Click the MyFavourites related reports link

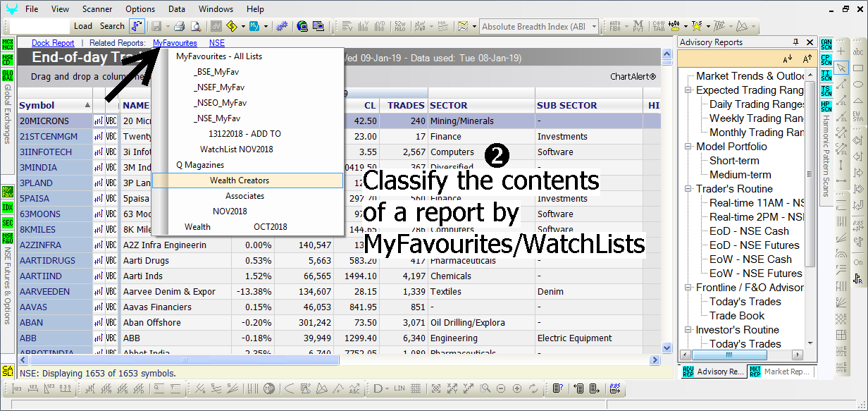(x=175, y=43)
